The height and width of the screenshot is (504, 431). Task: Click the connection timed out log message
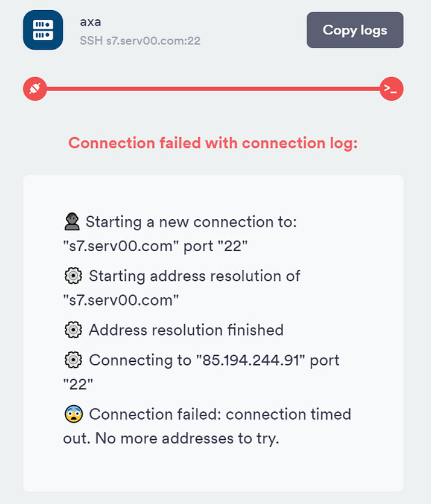click(x=207, y=426)
